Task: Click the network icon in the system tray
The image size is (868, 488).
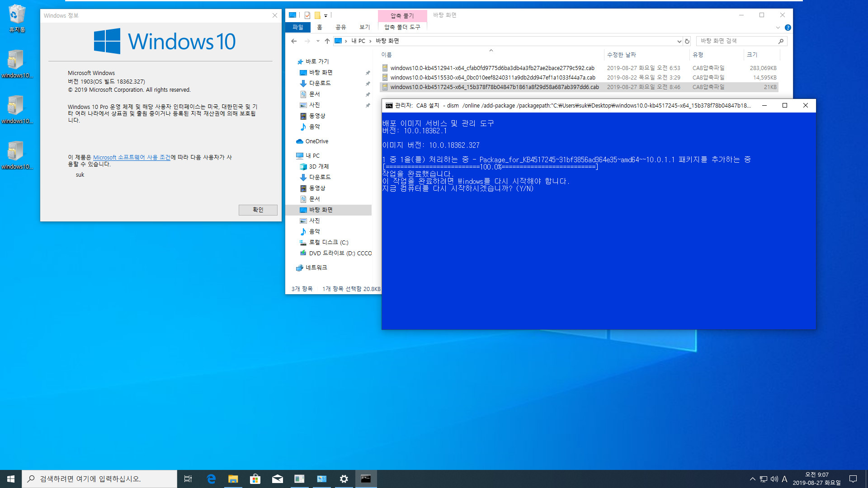Action: (764, 479)
